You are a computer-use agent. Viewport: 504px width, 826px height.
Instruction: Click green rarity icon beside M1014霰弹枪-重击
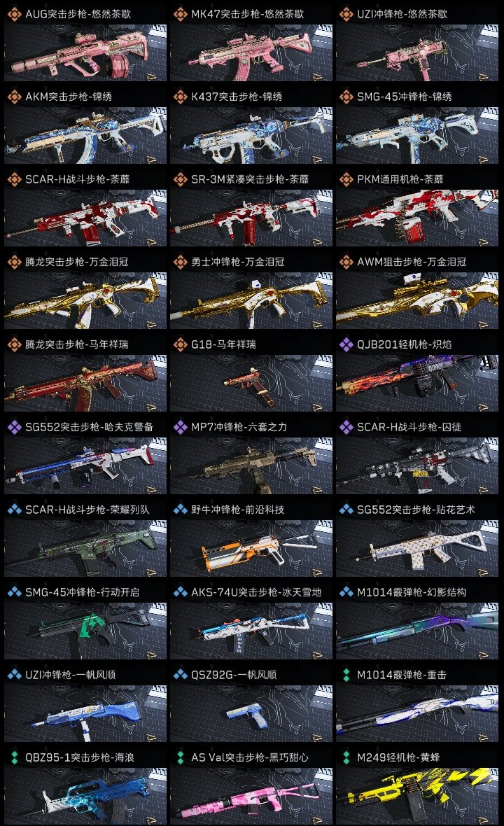(x=346, y=675)
